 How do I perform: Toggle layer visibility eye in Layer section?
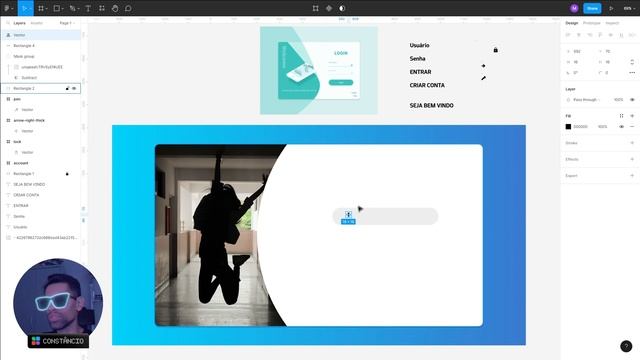[x=632, y=100]
